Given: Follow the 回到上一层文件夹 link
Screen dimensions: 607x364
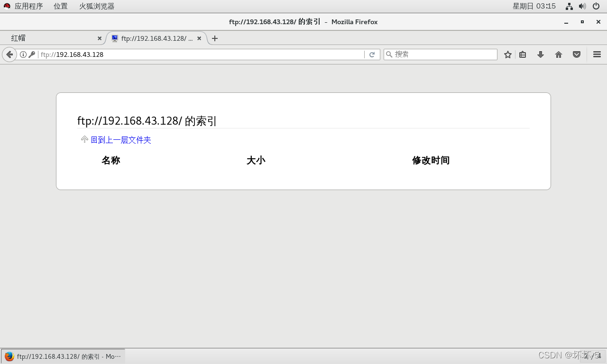Looking at the screenshot, I should click(121, 140).
